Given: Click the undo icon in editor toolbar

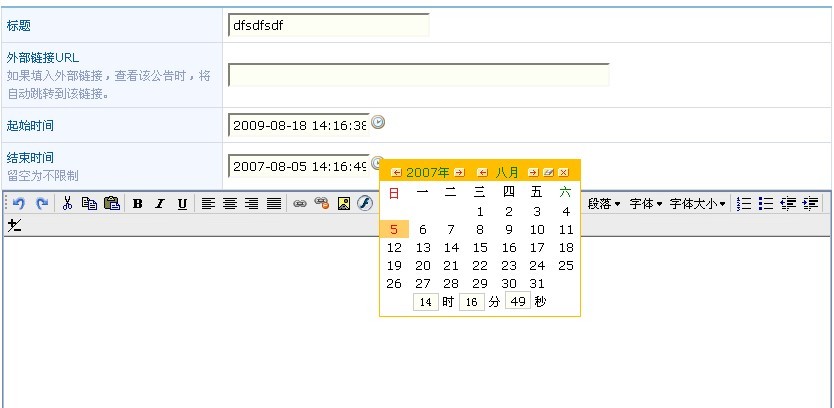Looking at the screenshot, I should coord(19,203).
